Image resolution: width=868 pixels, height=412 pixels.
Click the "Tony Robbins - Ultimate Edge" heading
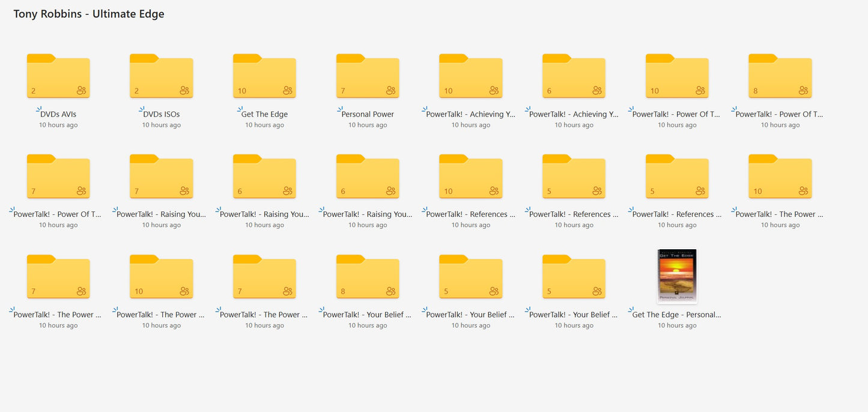[89, 14]
